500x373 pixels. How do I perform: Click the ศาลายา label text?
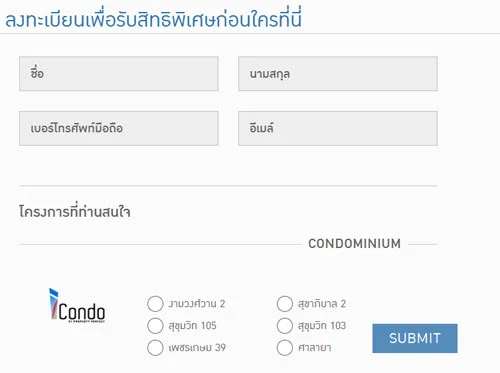315,348
